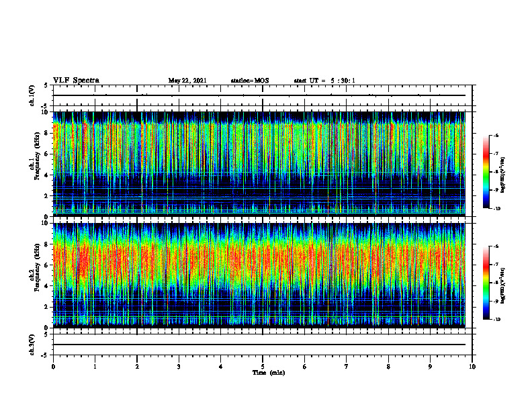
Task: Click the "-5" tick label on ch.3(V) axis
Action: [45, 355]
